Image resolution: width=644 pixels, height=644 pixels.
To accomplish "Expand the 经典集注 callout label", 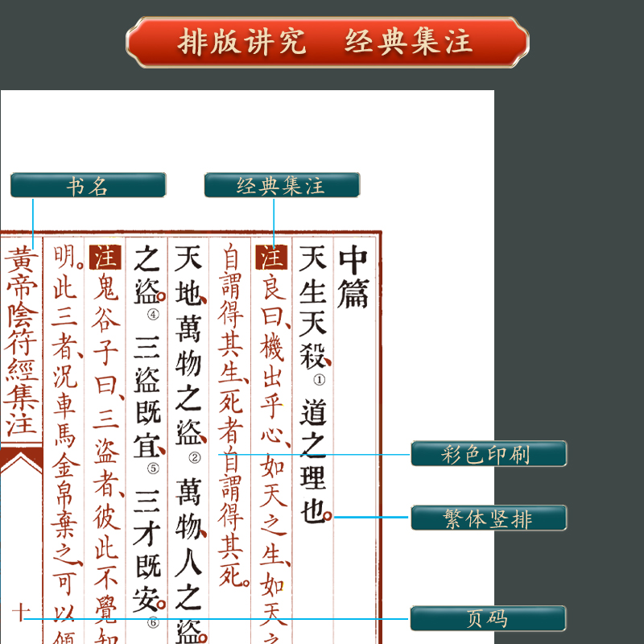I will [x=282, y=185].
